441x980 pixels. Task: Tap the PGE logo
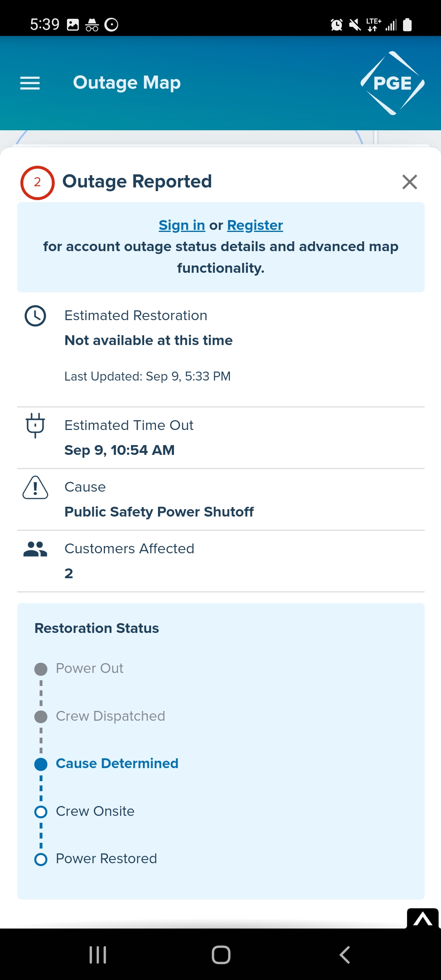[x=392, y=83]
